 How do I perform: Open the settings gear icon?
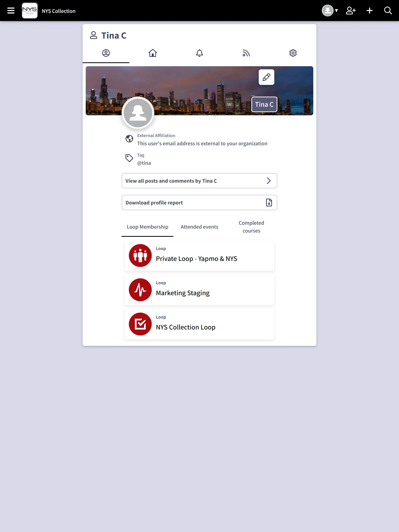click(293, 53)
